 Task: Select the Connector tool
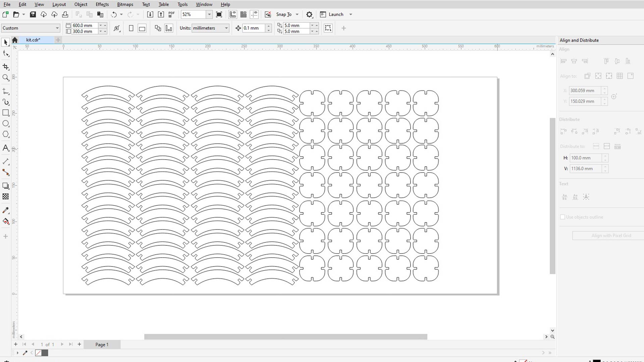[6, 172]
